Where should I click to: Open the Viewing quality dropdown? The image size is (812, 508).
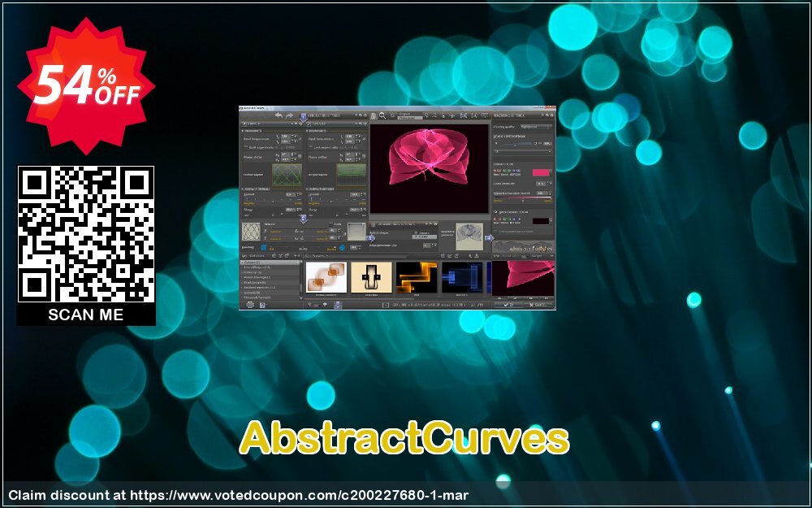click(535, 127)
